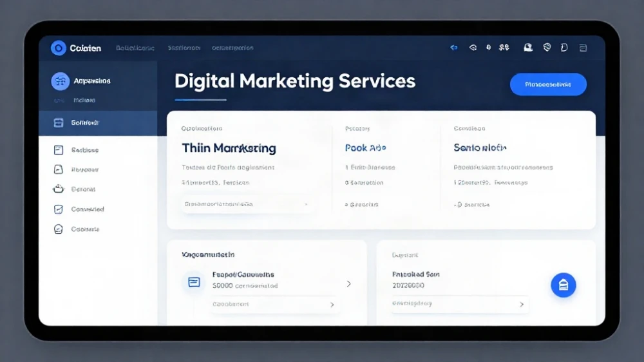Click the icon in the highlighted sidebar row
The height and width of the screenshot is (362, 644).
click(x=59, y=122)
